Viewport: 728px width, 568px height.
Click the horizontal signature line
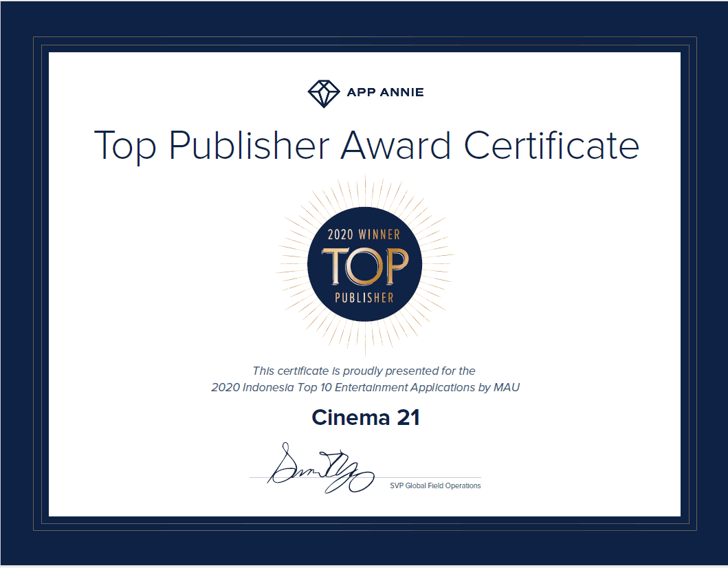click(x=426, y=477)
